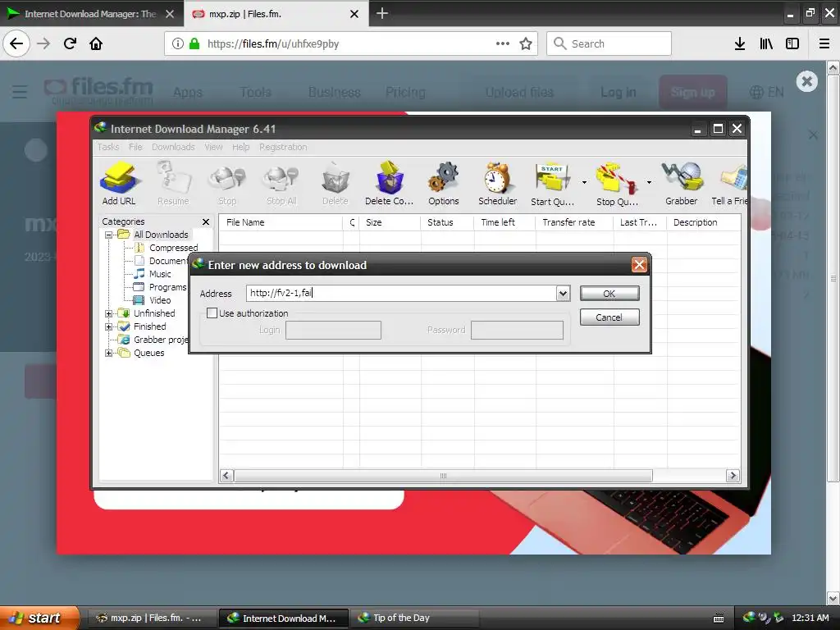Click the Stop All toolbar icon
Image resolution: width=840 pixels, height=630 pixels.
[x=281, y=184]
